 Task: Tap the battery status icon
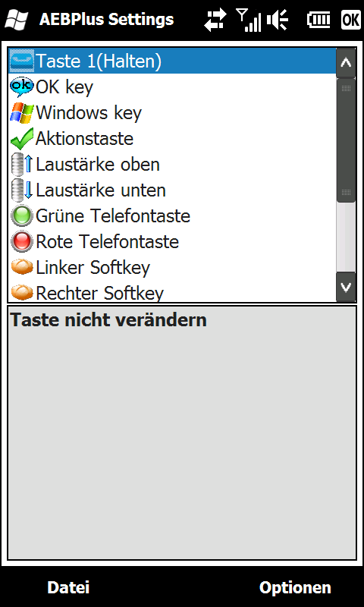[x=318, y=20]
